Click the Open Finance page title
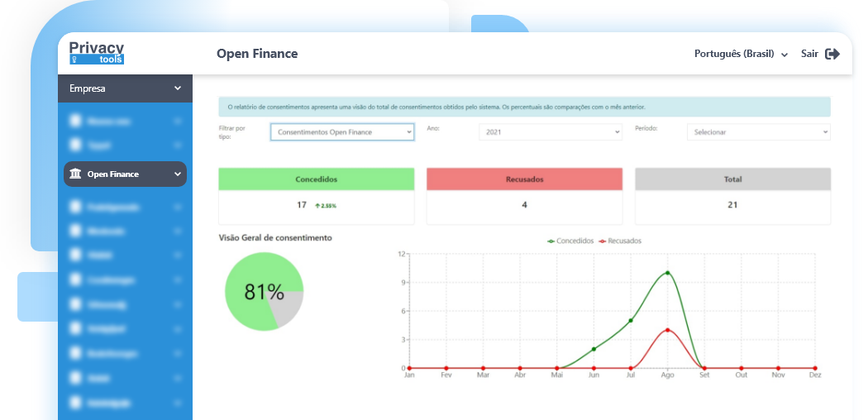 [257, 54]
